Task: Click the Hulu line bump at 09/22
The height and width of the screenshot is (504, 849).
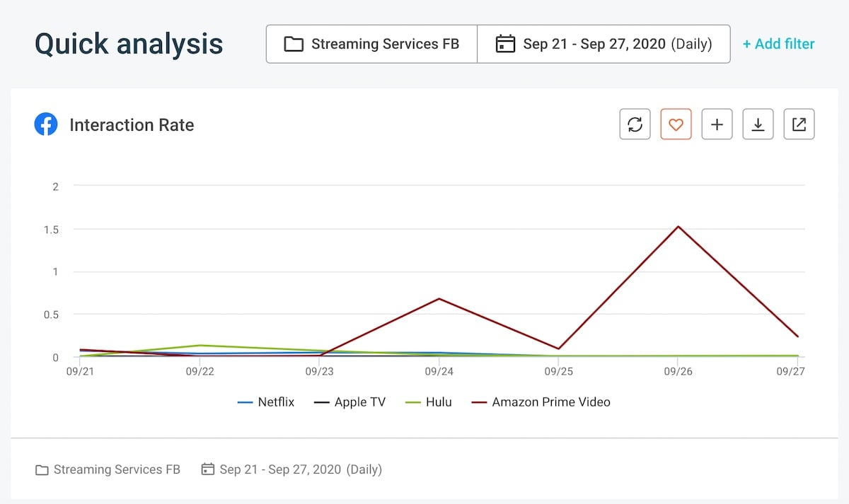Action: coord(200,346)
